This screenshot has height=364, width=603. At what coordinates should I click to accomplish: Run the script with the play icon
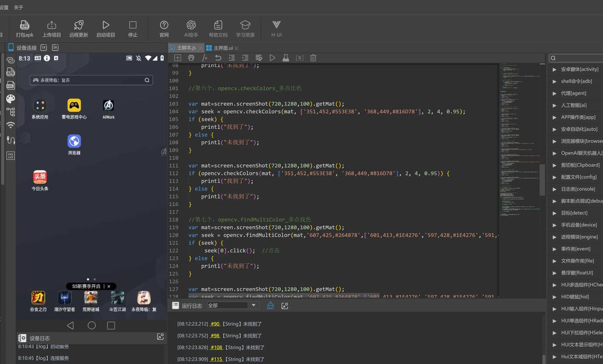click(272, 58)
